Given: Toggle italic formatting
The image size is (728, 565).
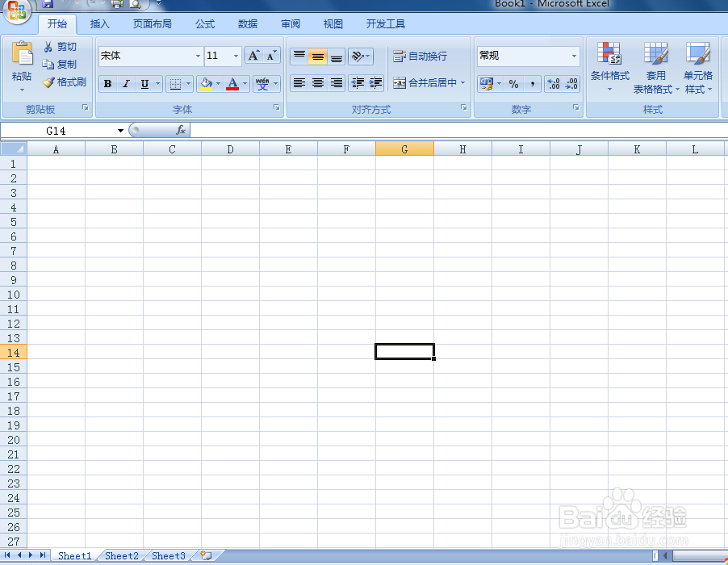Looking at the screenshot, I should (x=126, y=84).
